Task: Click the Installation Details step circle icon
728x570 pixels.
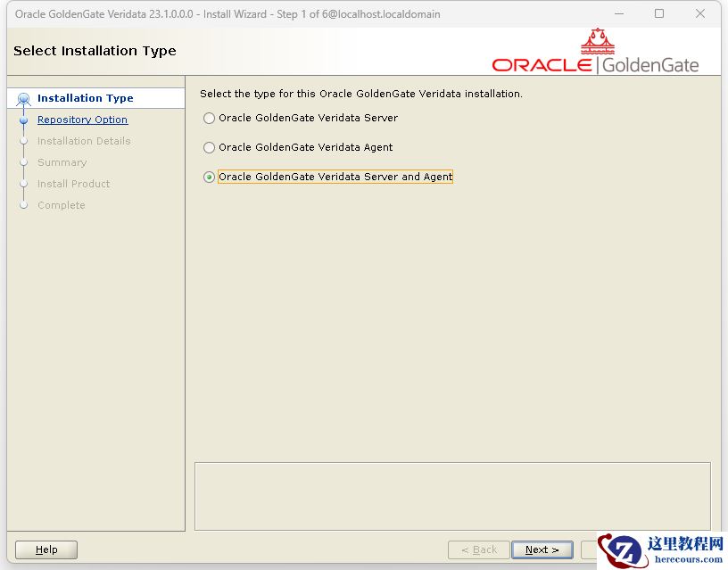Action: (x=23, y=141)
